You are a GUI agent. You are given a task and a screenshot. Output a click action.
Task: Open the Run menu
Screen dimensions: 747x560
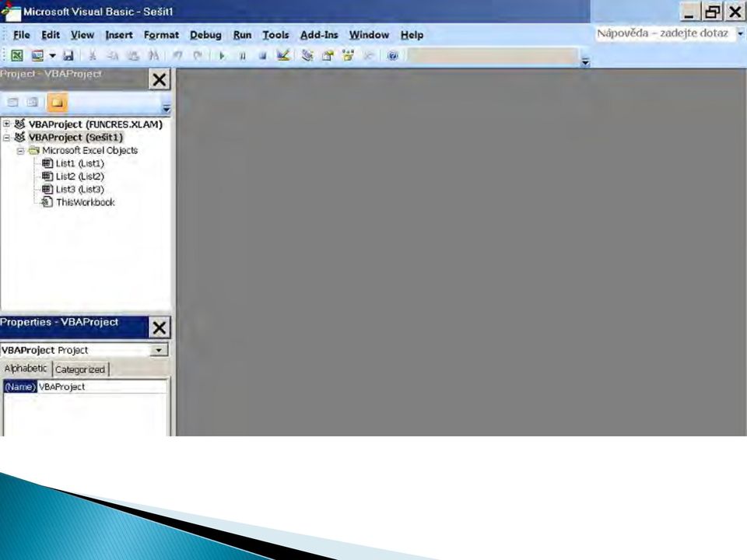(242, 35)
